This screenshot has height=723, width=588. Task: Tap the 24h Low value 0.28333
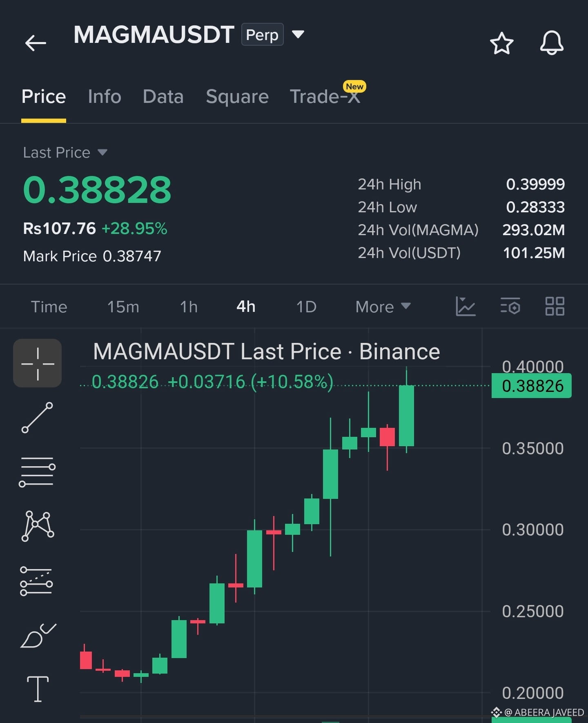coord(535,207)
